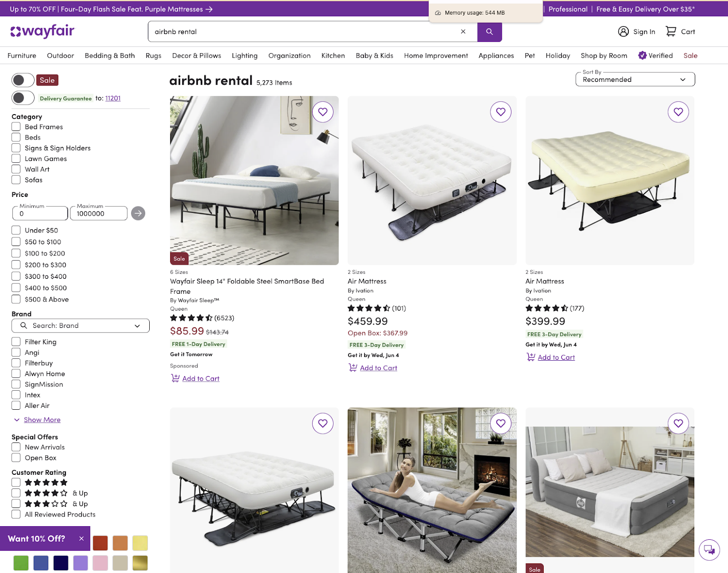728x573 pixels.
Task: Submit price range with arrow button
Action: coord(138,213)
